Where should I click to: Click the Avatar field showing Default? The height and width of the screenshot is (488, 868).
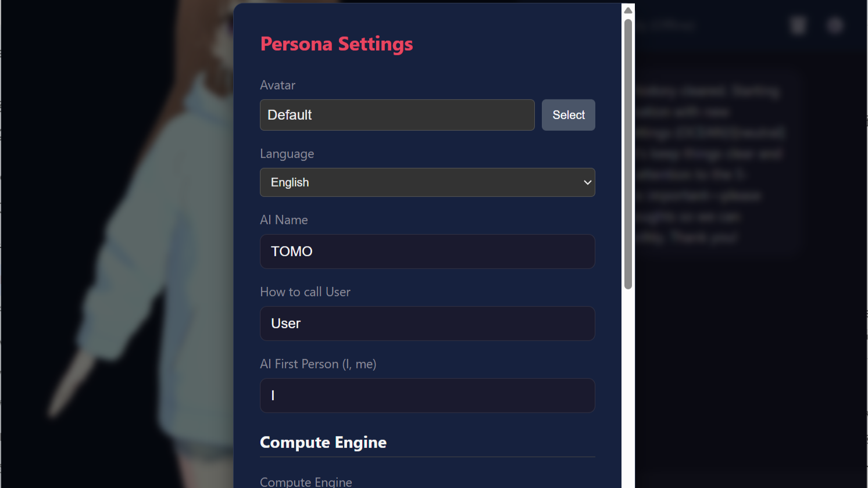click(x=397, y=115)
